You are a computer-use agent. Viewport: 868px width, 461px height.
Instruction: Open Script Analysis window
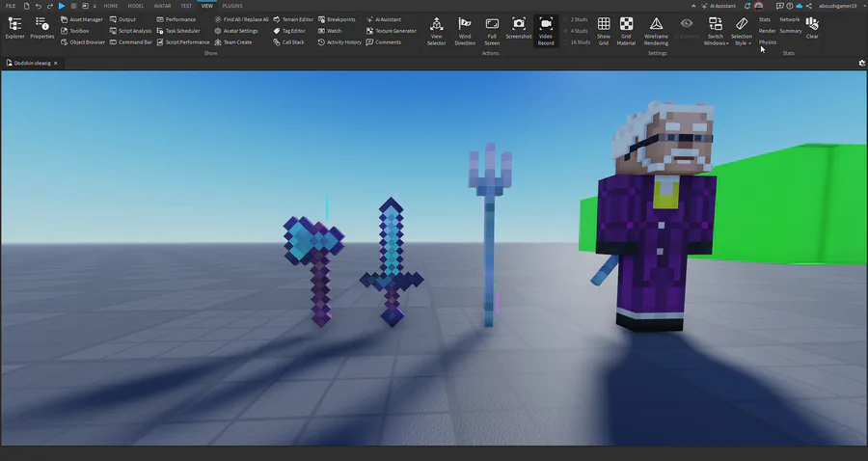pyautogui.click(x=130, y=31)
